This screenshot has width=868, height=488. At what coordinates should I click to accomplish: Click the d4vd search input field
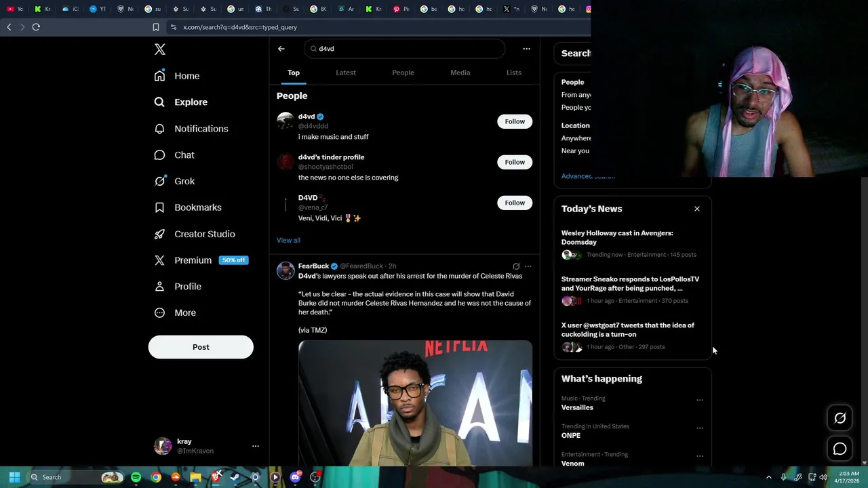coord(404,49)
